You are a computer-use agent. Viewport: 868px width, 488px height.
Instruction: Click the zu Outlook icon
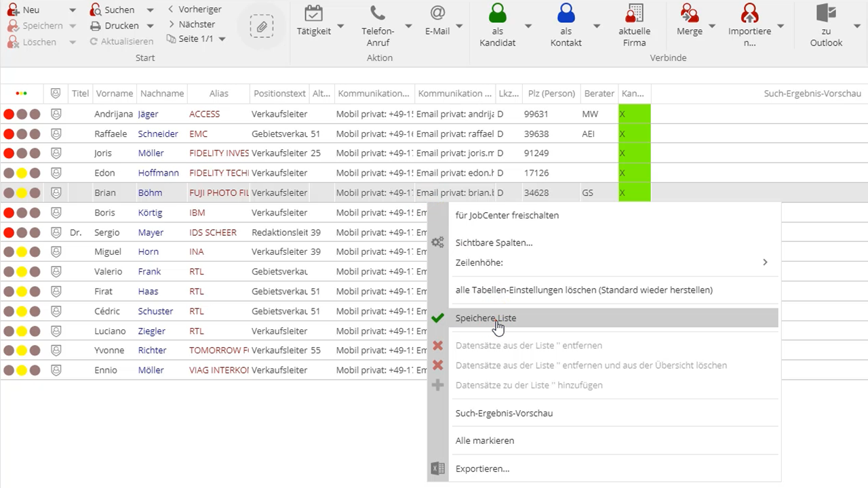coord(826,14)
